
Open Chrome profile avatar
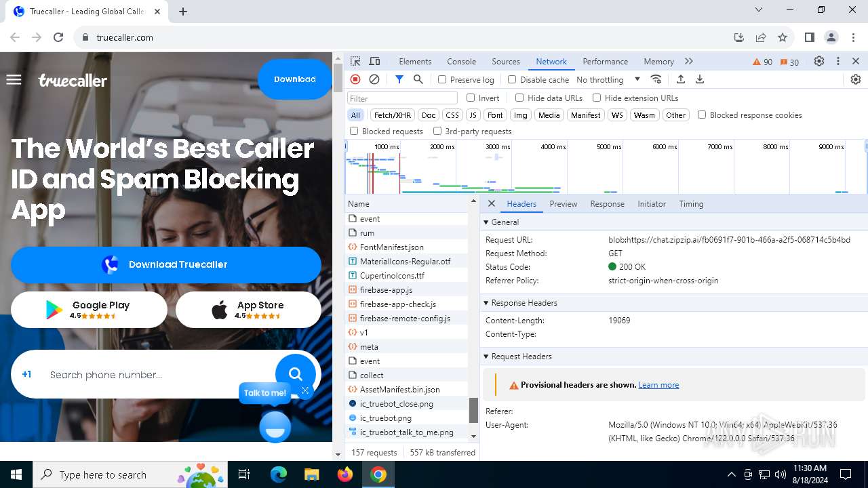click(831, 37)
